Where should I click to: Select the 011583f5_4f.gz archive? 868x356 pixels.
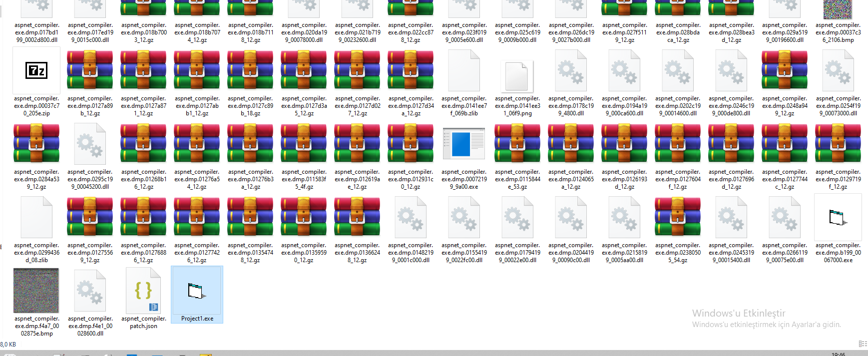pos(304,144)
